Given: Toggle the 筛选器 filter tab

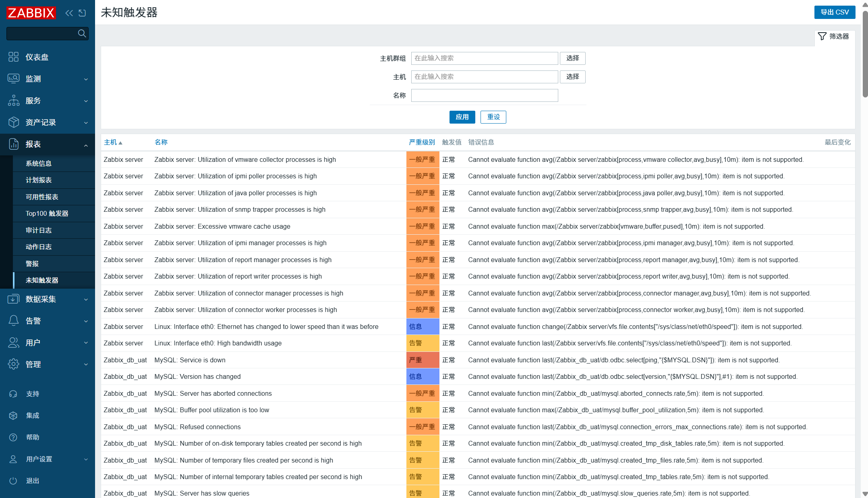Looking at the screenshot, I should click(835, 36).
